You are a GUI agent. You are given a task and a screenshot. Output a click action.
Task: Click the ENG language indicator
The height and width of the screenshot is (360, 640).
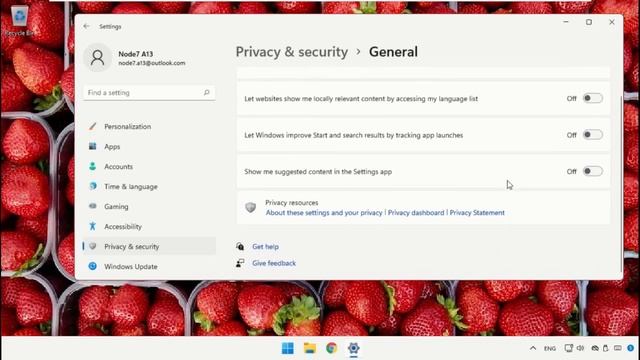pyautogui.click(x=550, y=349)
